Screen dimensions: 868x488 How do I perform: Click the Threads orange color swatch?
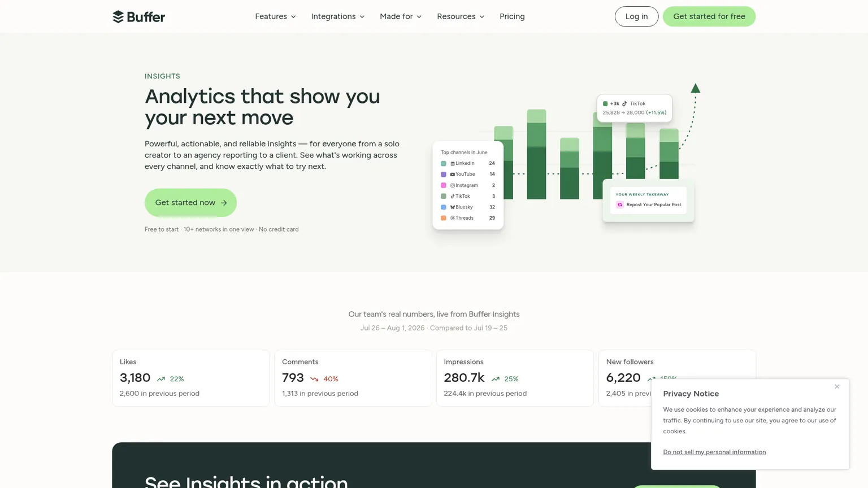444,218
